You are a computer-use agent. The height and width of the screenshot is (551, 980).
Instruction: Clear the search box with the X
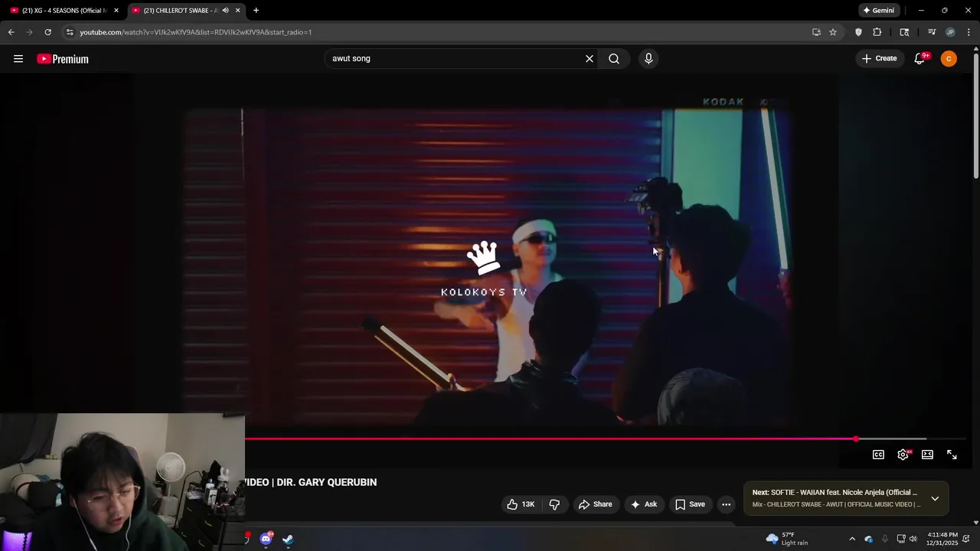coord(590,59)
